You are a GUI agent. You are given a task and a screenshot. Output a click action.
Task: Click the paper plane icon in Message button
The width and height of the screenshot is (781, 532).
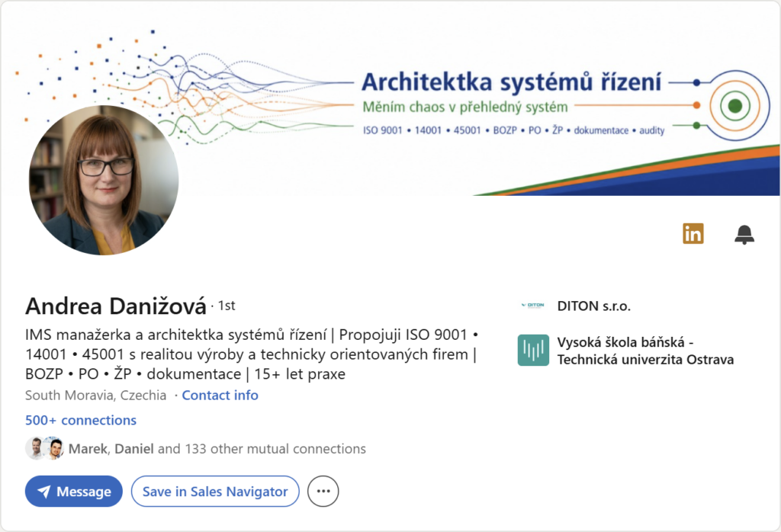(44, 492)
